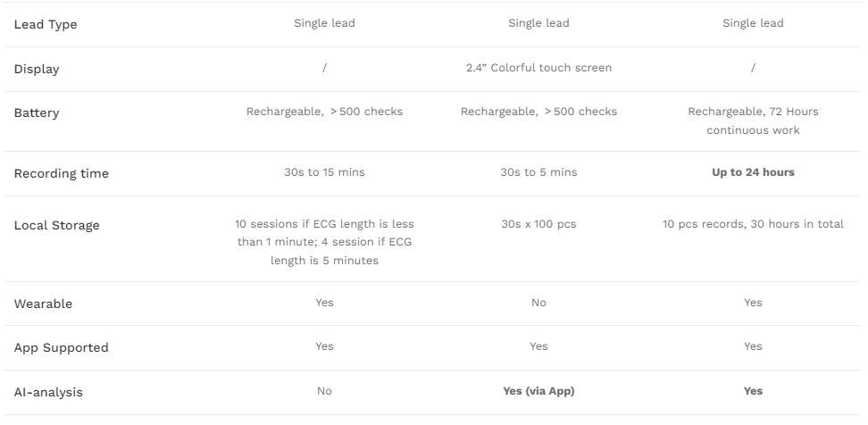Select the "Recording time" row label
868x425 pixels.
click(62, 173)
